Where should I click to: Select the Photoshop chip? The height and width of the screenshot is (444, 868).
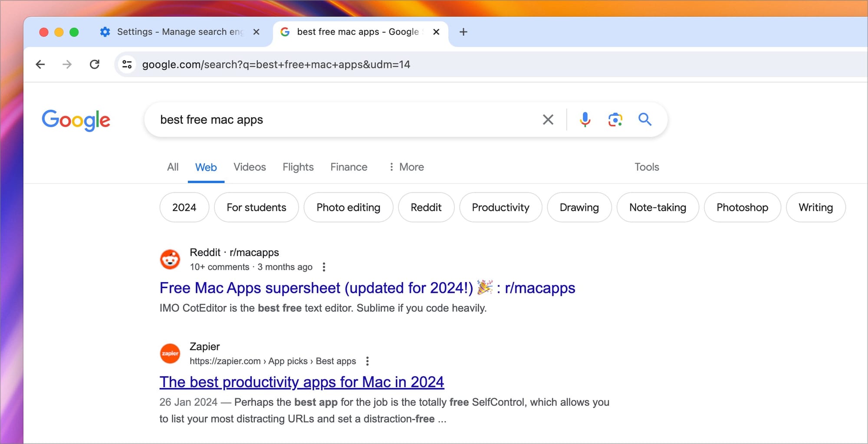point(743,207)
